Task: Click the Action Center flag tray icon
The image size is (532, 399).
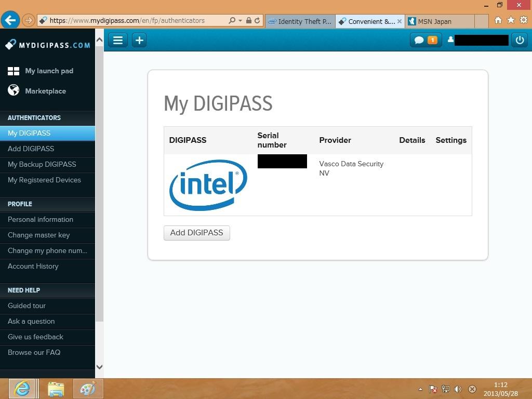Action: point(433,389)
